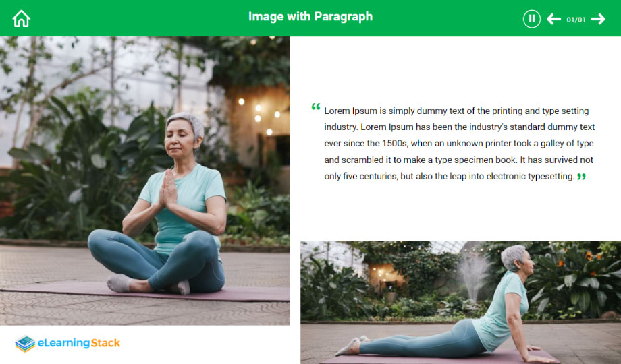Click the closing green quotation mark
Image resolution: width=621 pixels, height=364 pixels.
tap(581, 177)
